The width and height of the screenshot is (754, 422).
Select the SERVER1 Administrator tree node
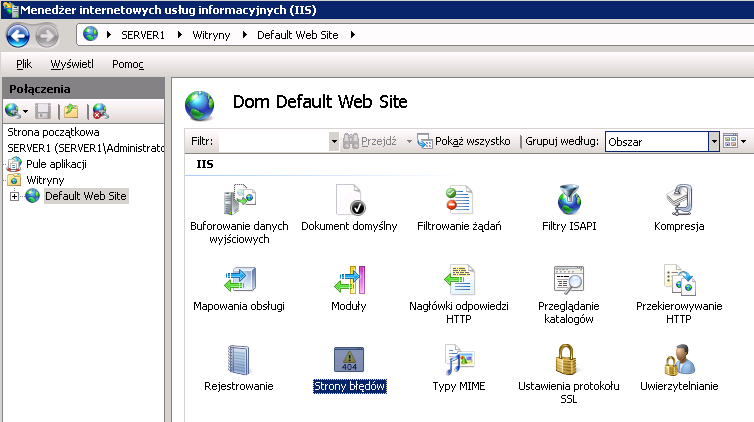click(x=86, y=148)
